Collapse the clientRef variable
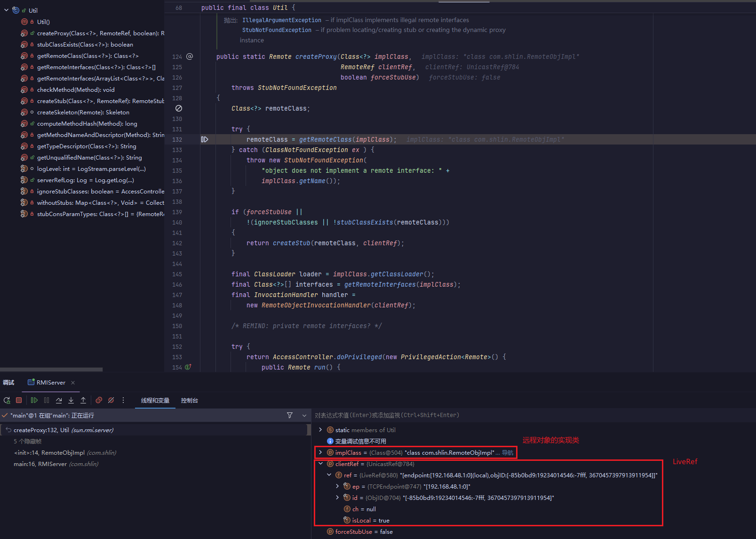This screenshot has height=539, width=756. (x=320, y=464)
